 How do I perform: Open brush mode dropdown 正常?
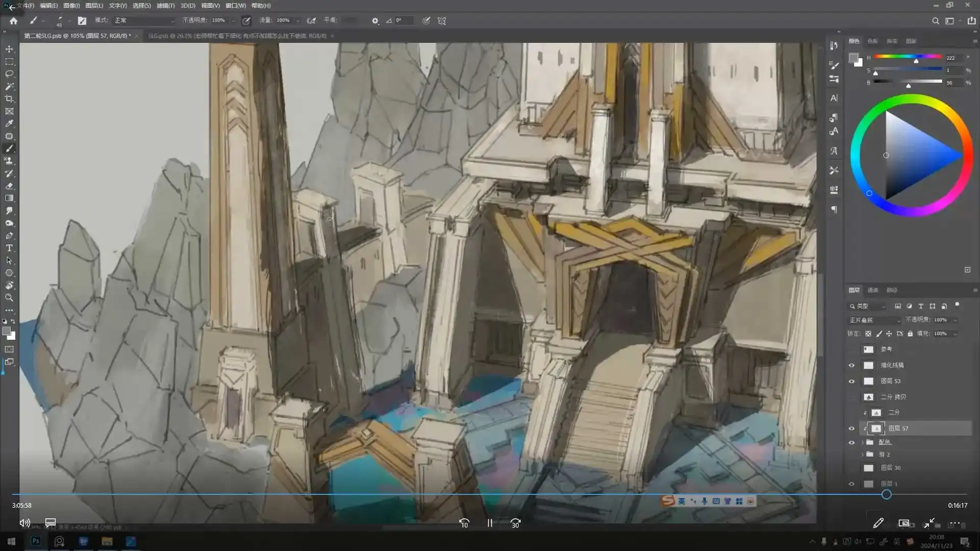(x=144, y=20)
